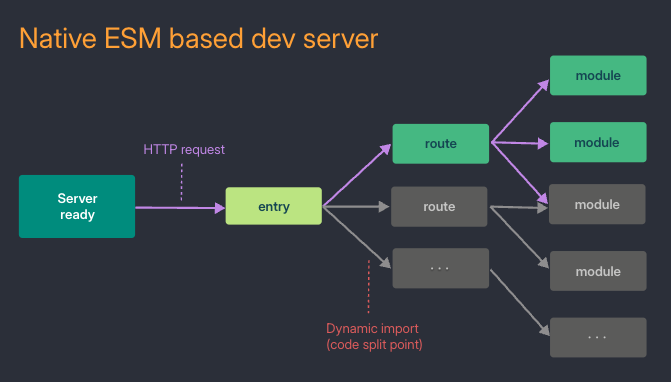Click the gray "module" box hit by purple arrow
Viewport: 671px width, 382px height.
[597, 204]
